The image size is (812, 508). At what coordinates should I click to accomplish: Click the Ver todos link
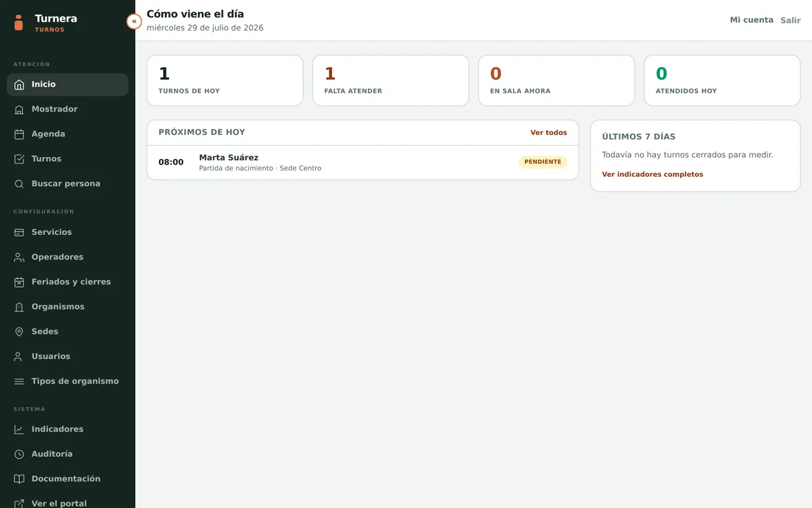548,133
